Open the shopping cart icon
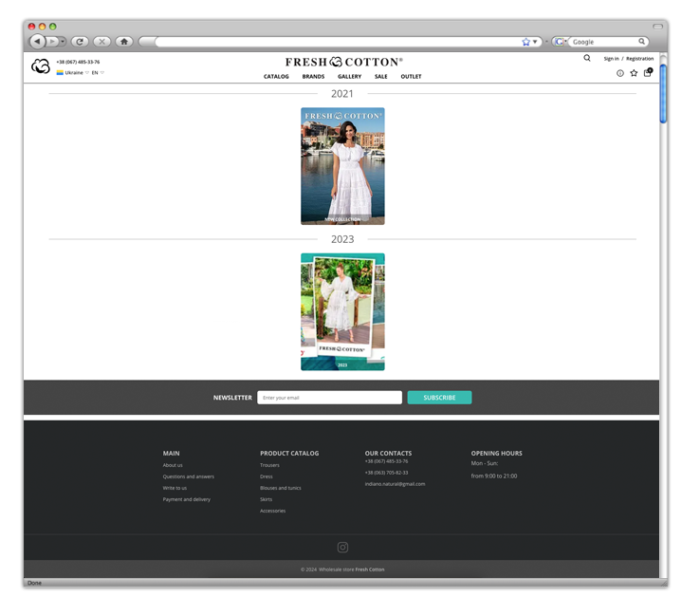 pyautogui.click(x=648, y=72)
